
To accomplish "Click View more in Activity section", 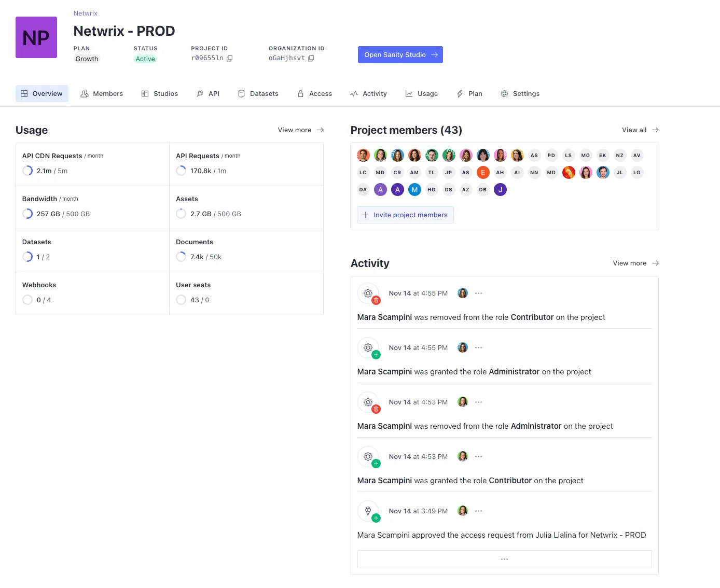I will 636,263.
